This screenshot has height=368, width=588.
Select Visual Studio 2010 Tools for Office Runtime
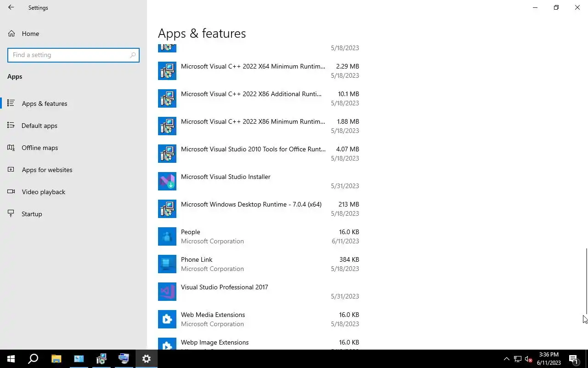click(259, 154)
